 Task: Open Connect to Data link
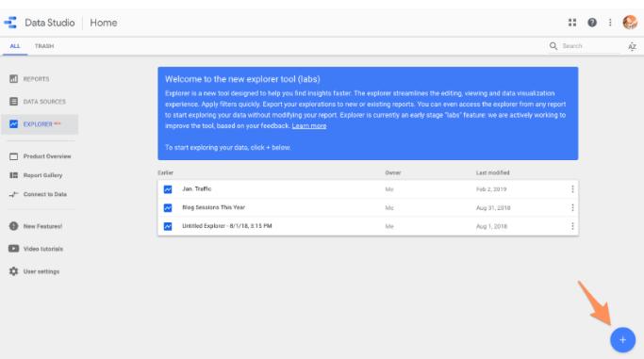click(44, 194)
